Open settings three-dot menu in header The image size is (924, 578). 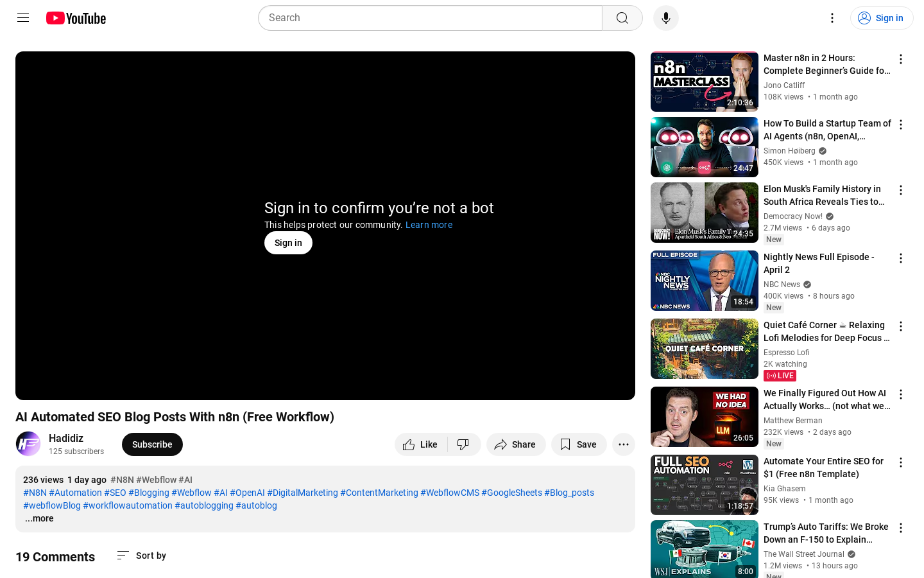(832, 18)
